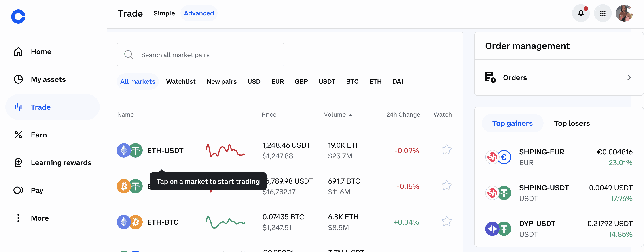Filter markets by USD
The image size is (644, 252).
coord(254,82)
